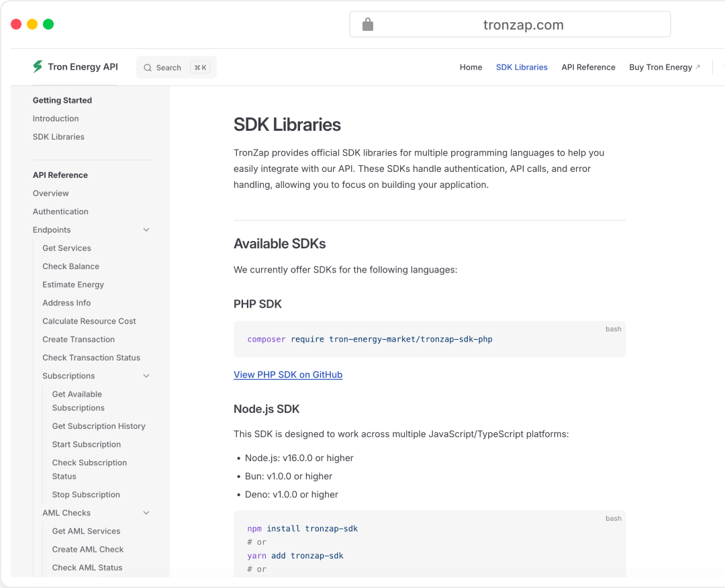Open Get Services endpoint
The height and width of the screenshot is (588, 725).
[66, 248]
